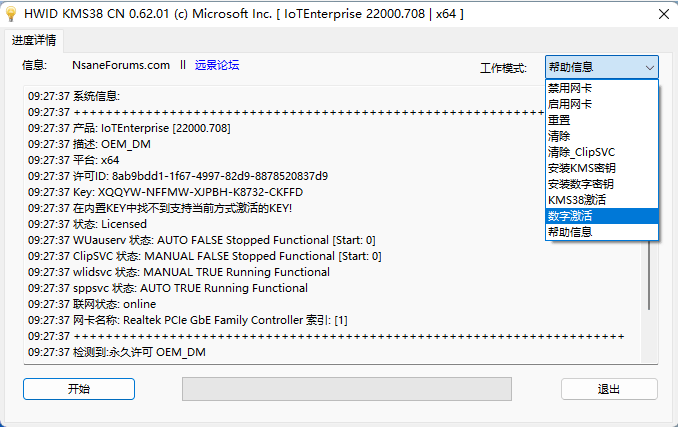
Task: Close the HWID KMS38 window
Action: pos(664,14)
